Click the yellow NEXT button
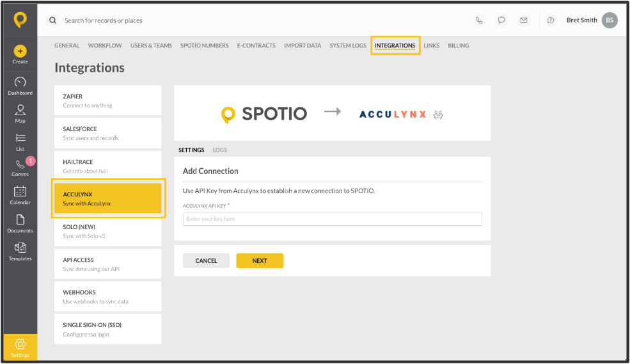Viewport: 630px width, 364px height. 260,261
